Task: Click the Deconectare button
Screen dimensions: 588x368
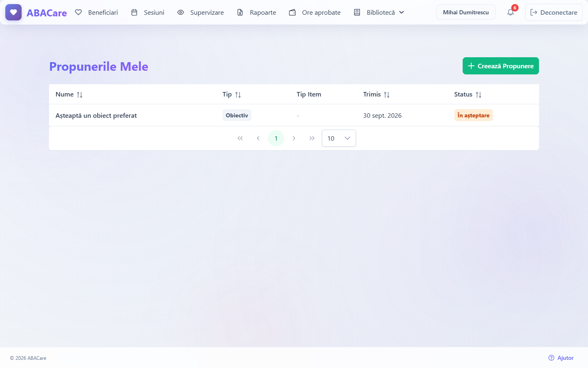Action: (554, 12)
